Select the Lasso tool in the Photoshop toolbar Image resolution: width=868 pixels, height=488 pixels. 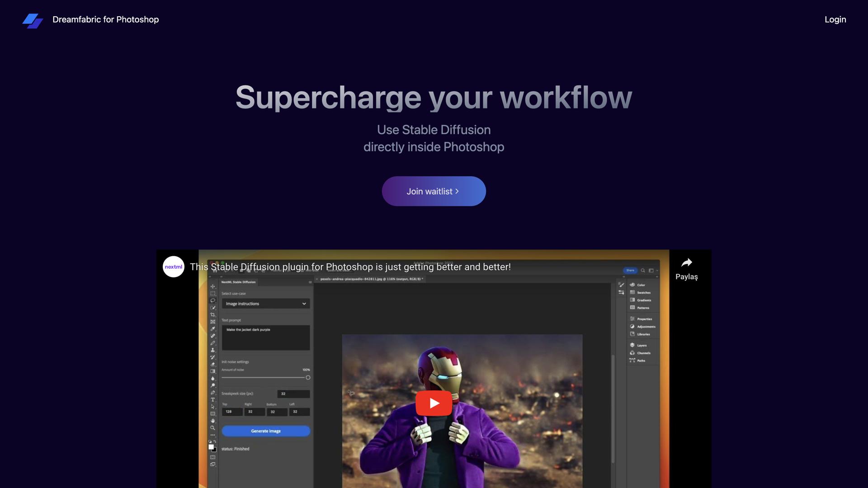pos(212,300)
